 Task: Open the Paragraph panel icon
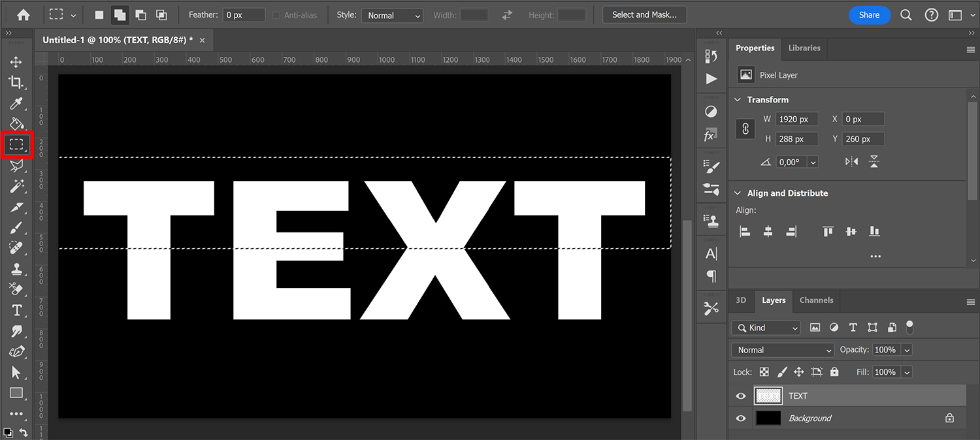coord(711,277)
